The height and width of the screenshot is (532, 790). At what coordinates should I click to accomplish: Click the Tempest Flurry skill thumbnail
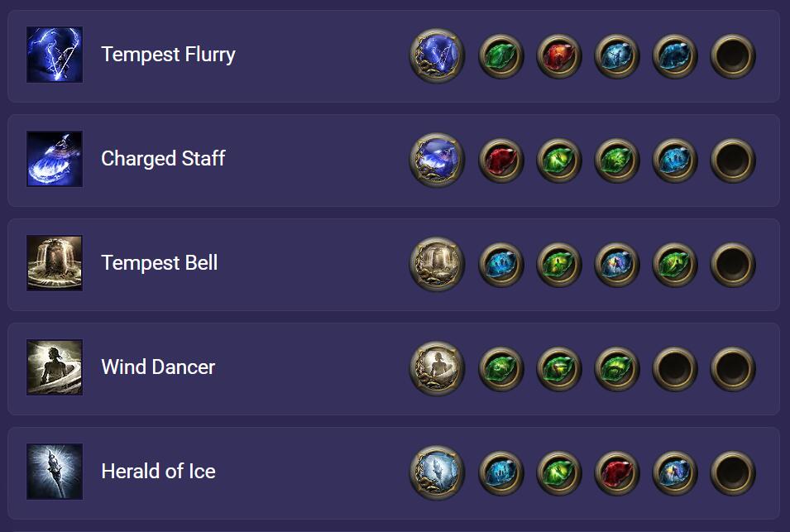pos(55,55)
